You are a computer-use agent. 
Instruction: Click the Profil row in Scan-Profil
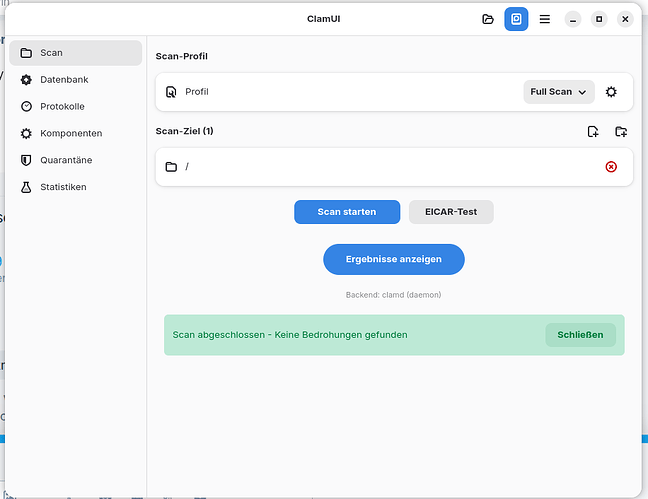click(x=340, y=92)
